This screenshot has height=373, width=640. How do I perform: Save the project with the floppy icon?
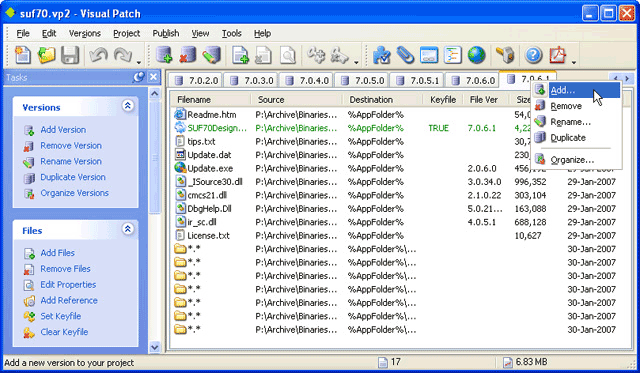70,55
